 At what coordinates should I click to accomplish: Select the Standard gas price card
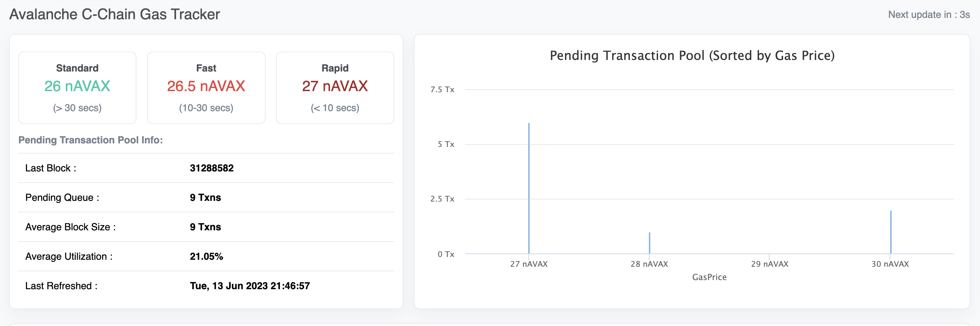(x=77, y=88)
